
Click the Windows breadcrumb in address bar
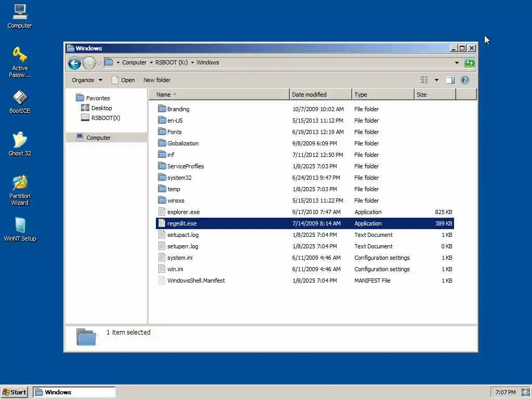208,62
